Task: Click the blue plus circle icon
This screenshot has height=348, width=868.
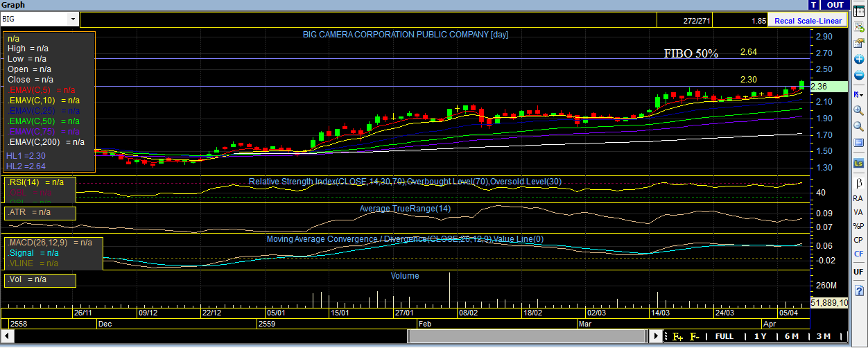Action: [858, 59]
